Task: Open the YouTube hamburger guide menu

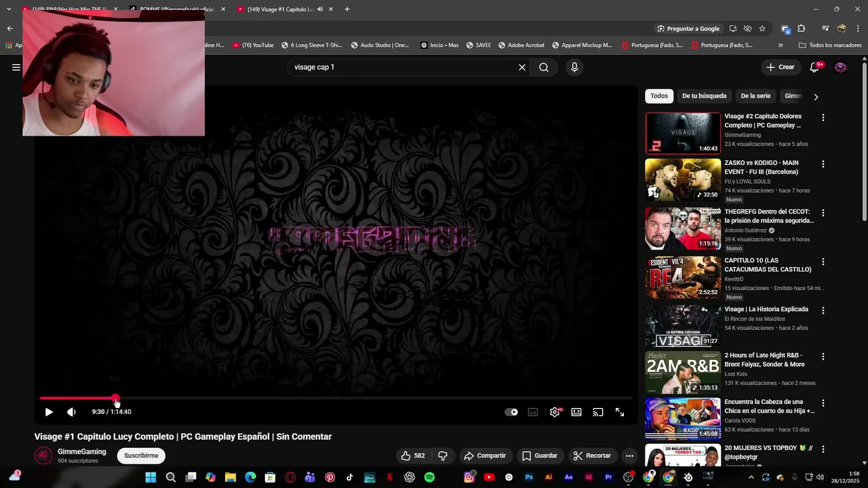Action: 16,67
